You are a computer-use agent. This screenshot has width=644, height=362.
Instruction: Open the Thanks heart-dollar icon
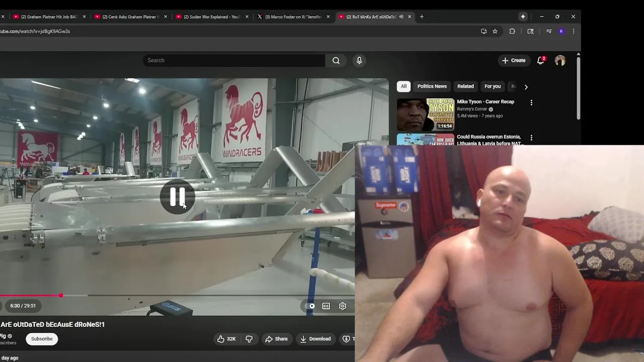[x=346, y=339]
